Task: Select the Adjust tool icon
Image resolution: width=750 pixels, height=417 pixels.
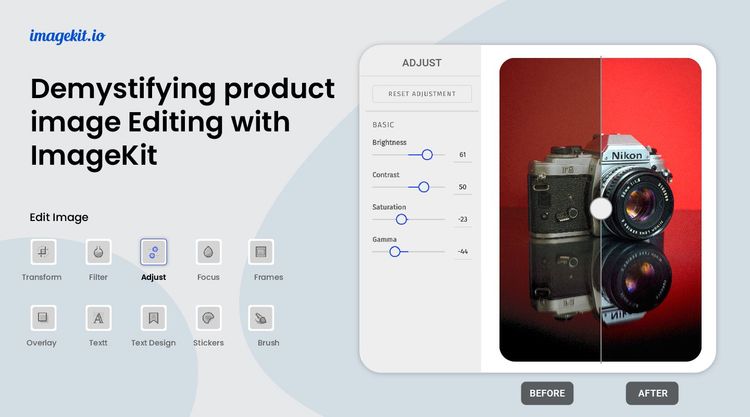Action: (x=154, y=252)
